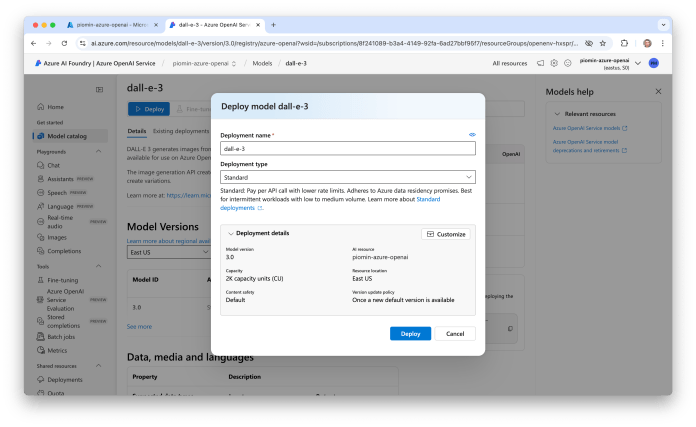Collapse the Tools sidebar section

coord(99,266)
